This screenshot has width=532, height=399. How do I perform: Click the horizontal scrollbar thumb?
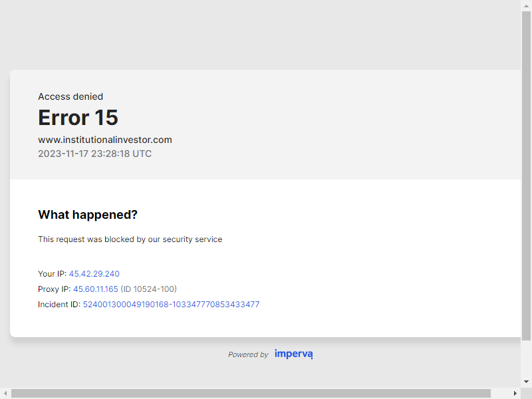[x=251, y=394]
